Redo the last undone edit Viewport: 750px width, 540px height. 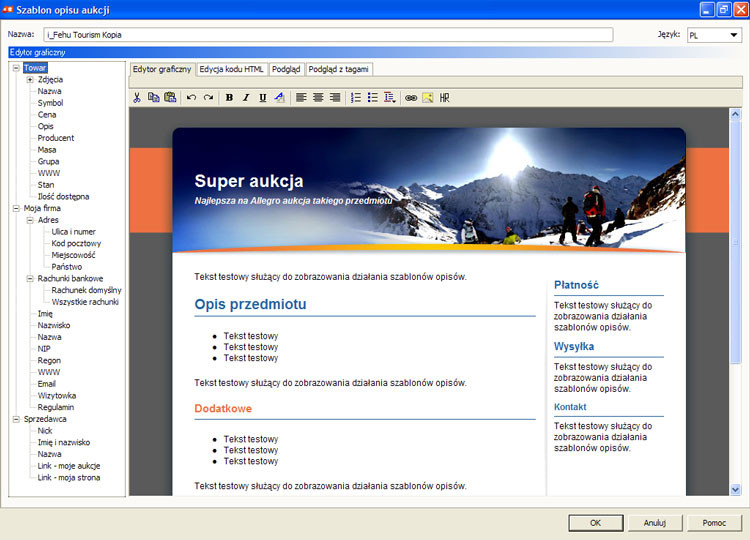[x=208, y=98]
